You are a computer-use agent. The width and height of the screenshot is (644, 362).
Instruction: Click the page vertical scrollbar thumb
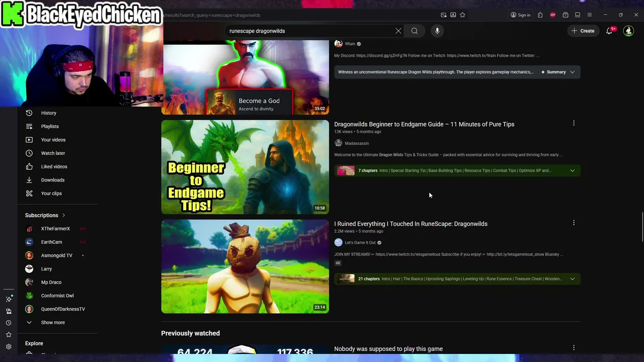point(642,227)
